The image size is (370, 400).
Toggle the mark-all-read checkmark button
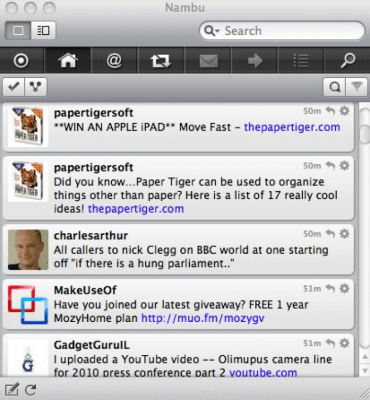(14, 87)
